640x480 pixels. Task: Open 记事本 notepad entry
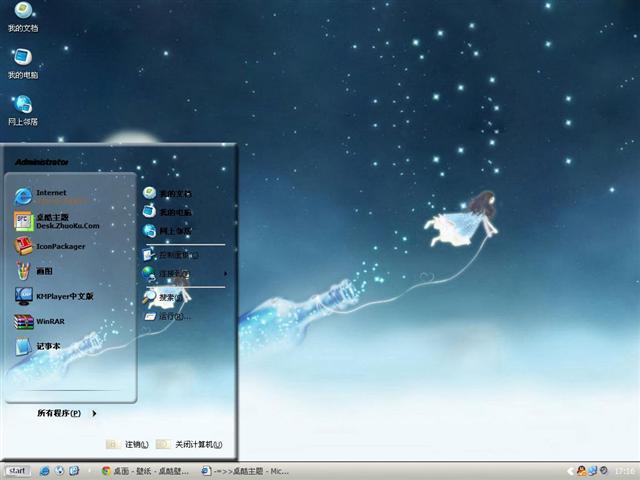[38, 346]
